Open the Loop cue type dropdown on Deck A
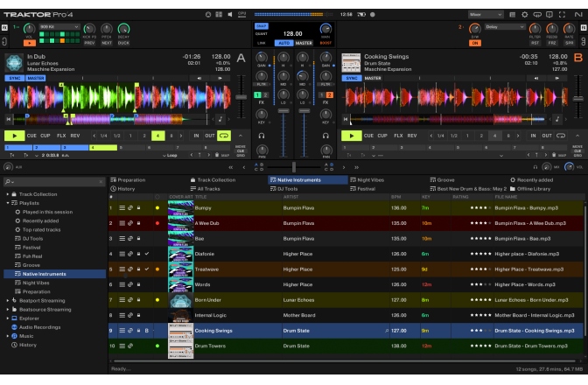 170,155
